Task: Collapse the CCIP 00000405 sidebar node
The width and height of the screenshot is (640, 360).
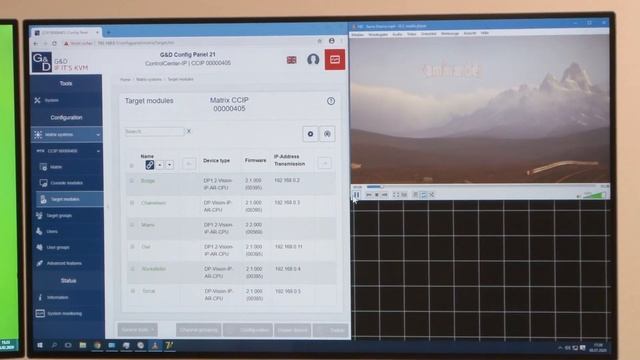Action: pyautogui.click(x=98, y=151)
